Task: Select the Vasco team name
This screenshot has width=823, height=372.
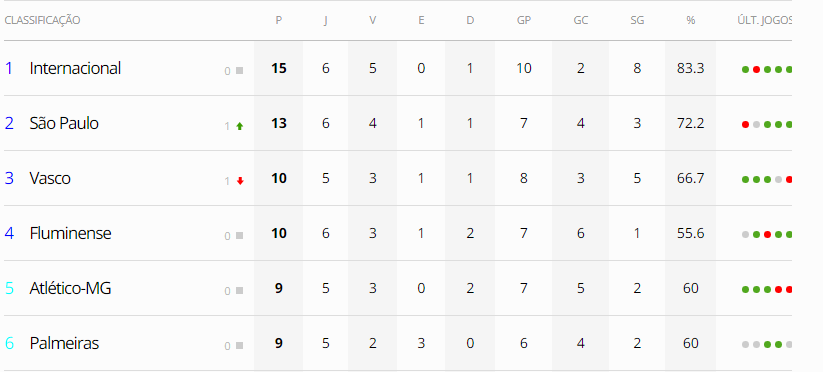Action: pyautogui.click(x=50, y=178)
